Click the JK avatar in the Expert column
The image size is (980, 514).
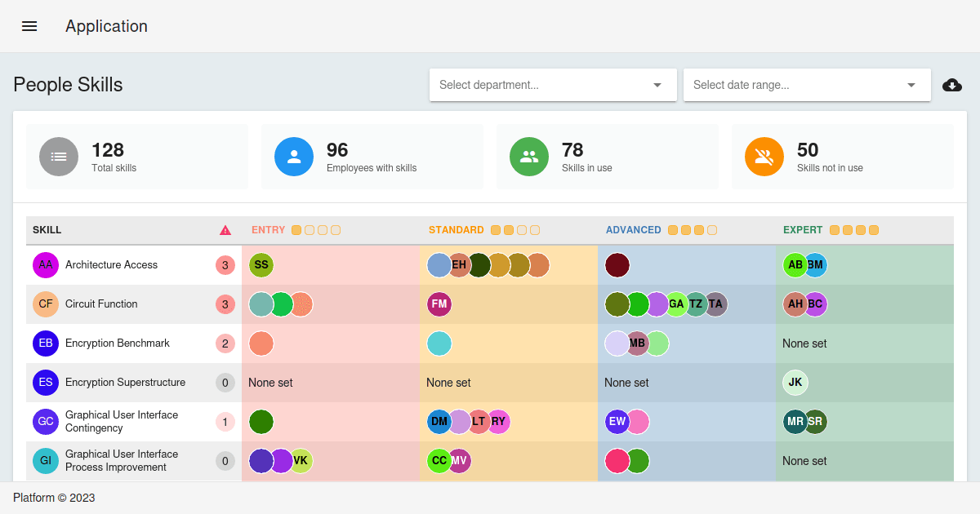[795, 383]
